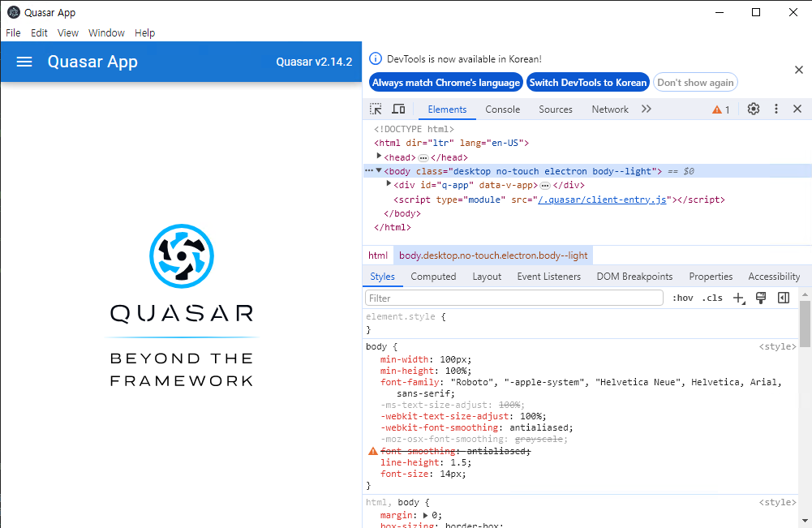812x528 pixels.
Task: Click the head ellipsis expand button
Action: click(423, 158)
